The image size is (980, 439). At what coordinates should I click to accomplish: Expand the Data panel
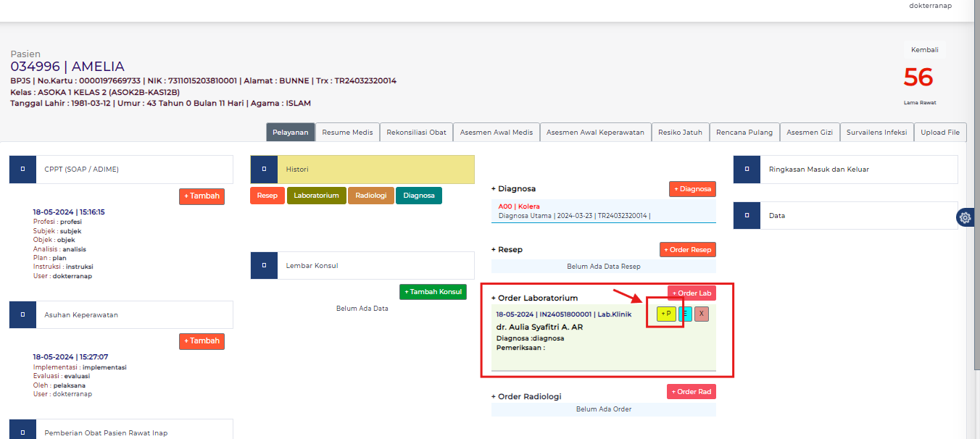747,215
